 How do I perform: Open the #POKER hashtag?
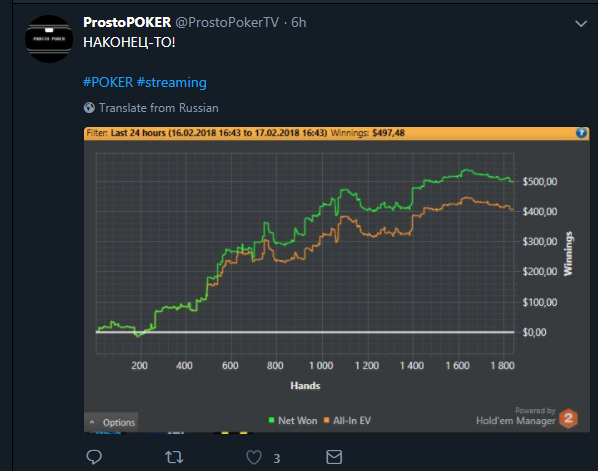click(x=108, y=82)
